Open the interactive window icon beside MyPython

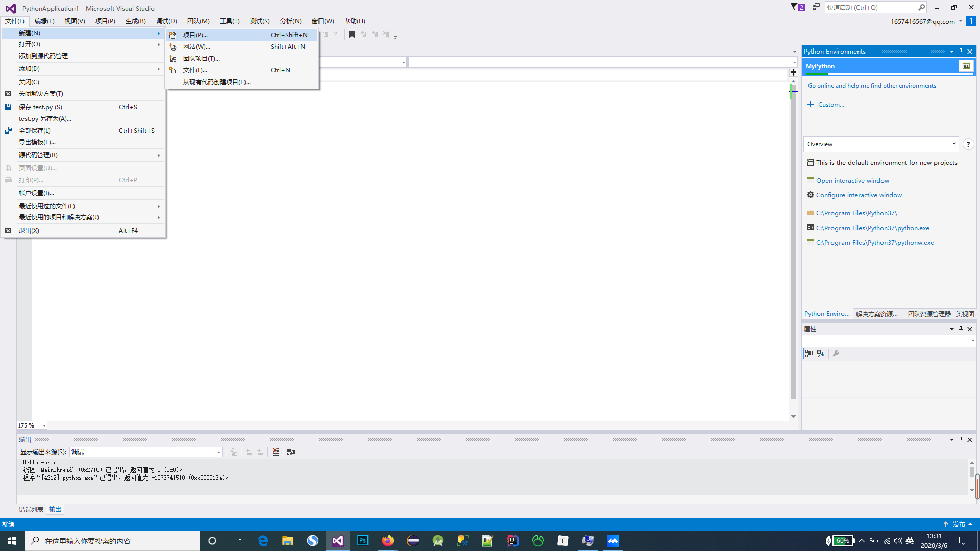[x=966, y=66]
